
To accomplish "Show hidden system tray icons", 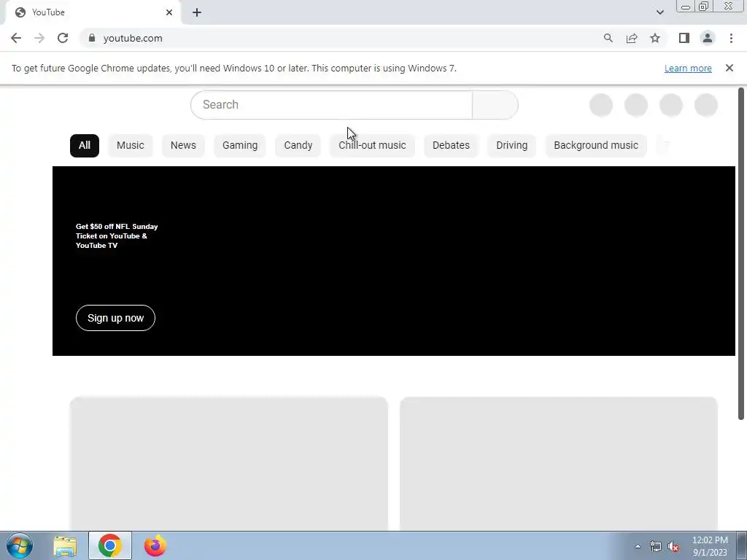I will (x=638, y=546).
